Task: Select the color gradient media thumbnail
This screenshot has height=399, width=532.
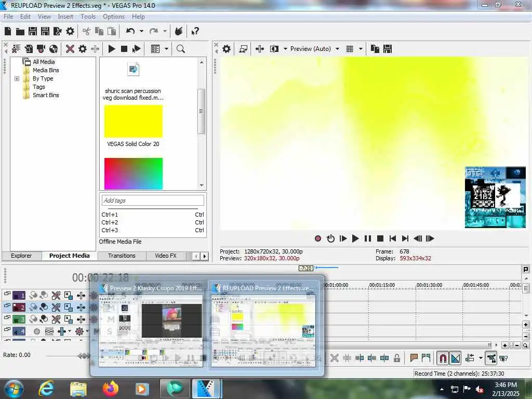Action: (x=134, y=174)
